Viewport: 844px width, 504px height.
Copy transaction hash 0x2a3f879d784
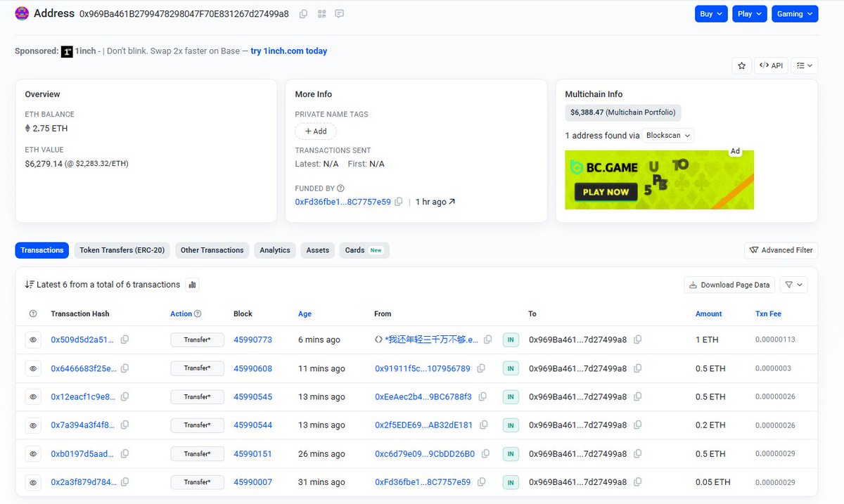(x=124, y=482)
